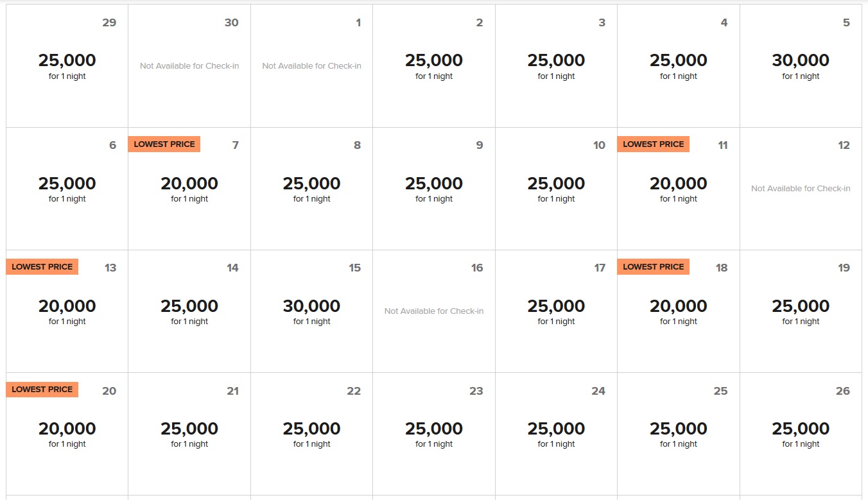
Task: Choose day 24 for one night
Action: (x=556, y=434)
